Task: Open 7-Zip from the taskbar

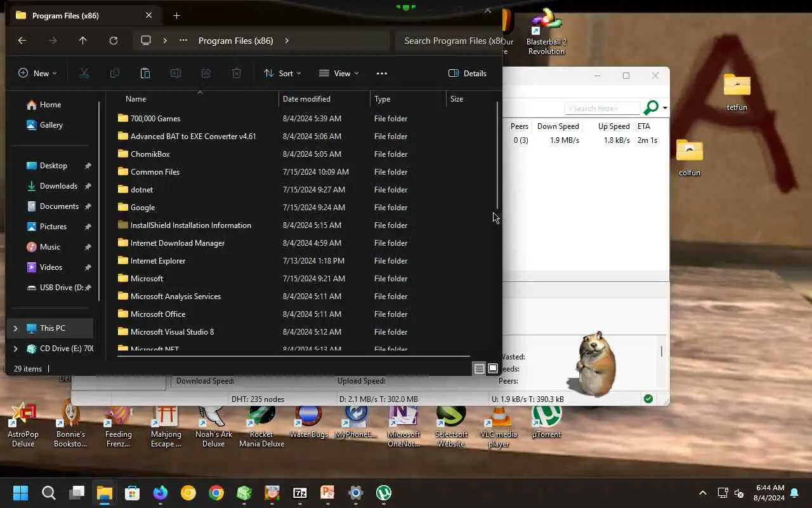Action: pos(300,493)
